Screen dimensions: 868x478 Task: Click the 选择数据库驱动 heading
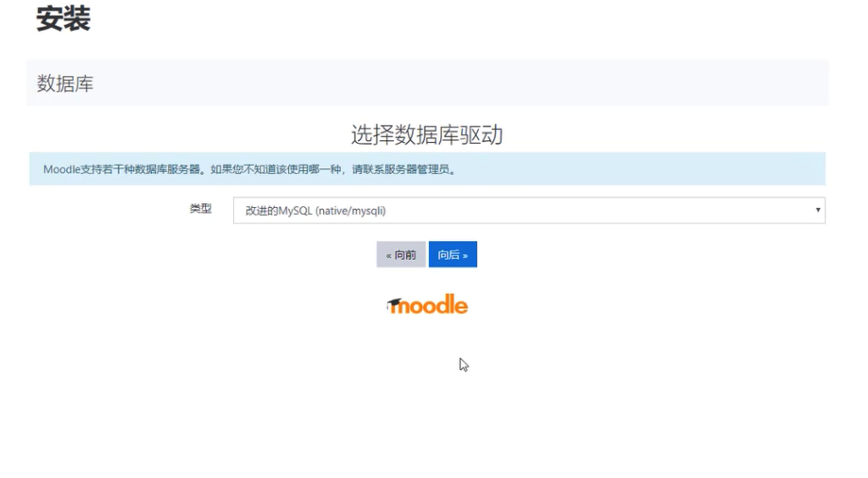pyautogui.click(x=427, y=135)
